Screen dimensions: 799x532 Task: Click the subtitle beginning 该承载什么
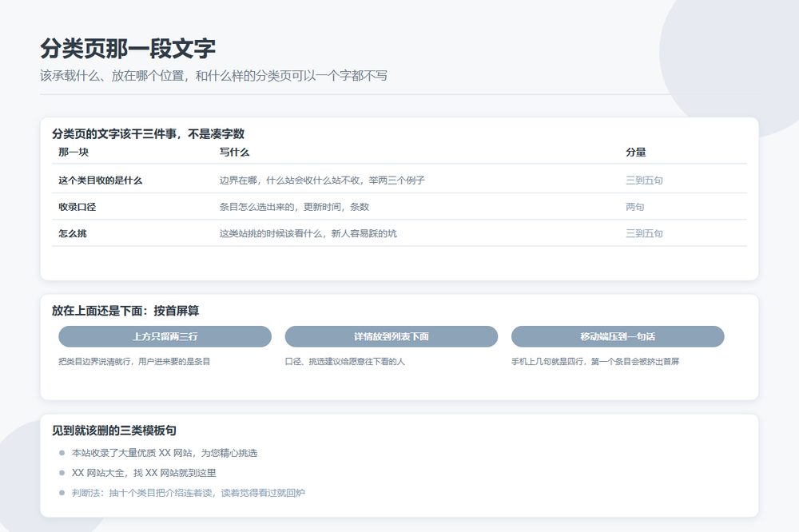point(213,76)
